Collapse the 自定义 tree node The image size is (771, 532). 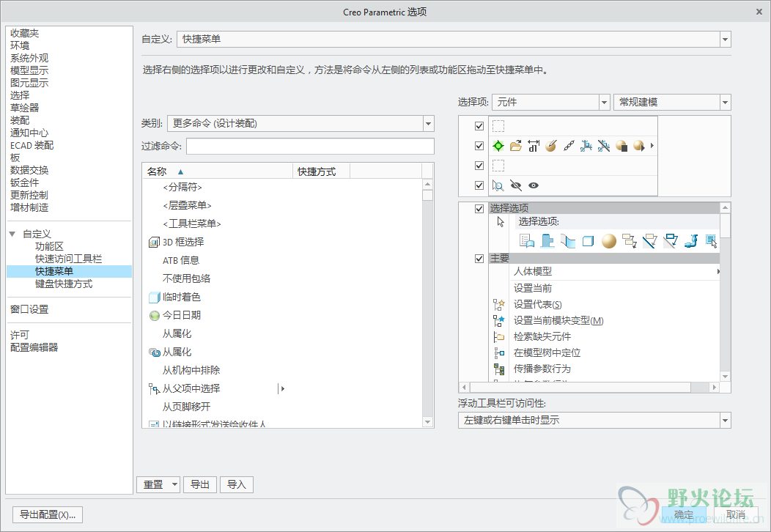pos(12,234)
